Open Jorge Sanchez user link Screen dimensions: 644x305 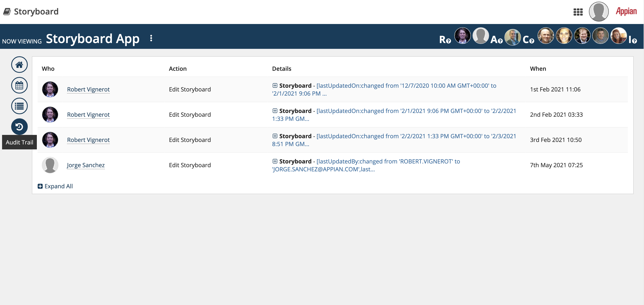[x=86, y=165]
